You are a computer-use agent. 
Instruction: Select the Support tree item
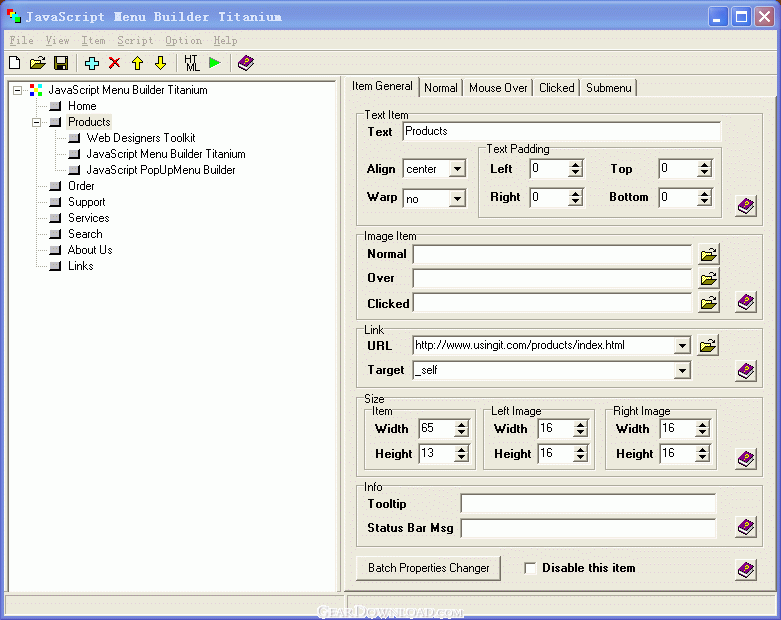coord(87,202)
